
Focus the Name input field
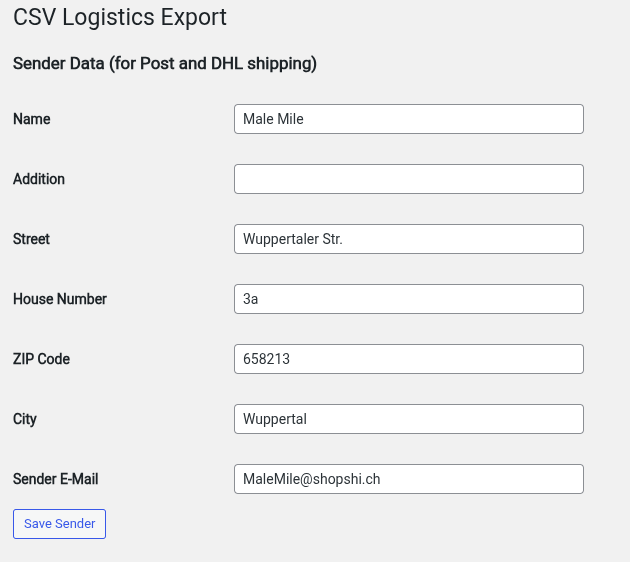[x=408, y=119]
